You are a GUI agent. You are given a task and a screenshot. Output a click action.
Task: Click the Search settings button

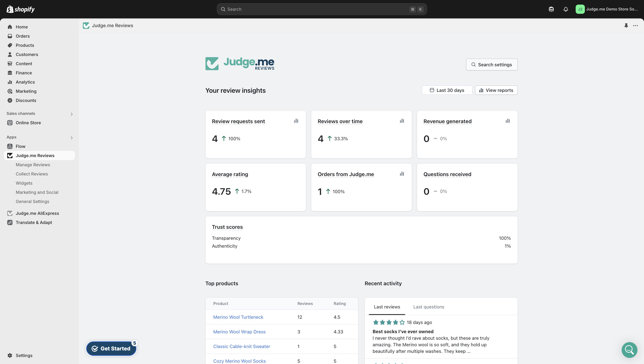[492, 65]
